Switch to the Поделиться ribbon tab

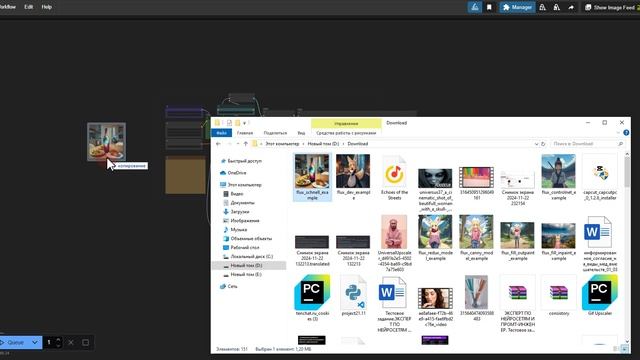pyautogui.click(x=275, y=133)
